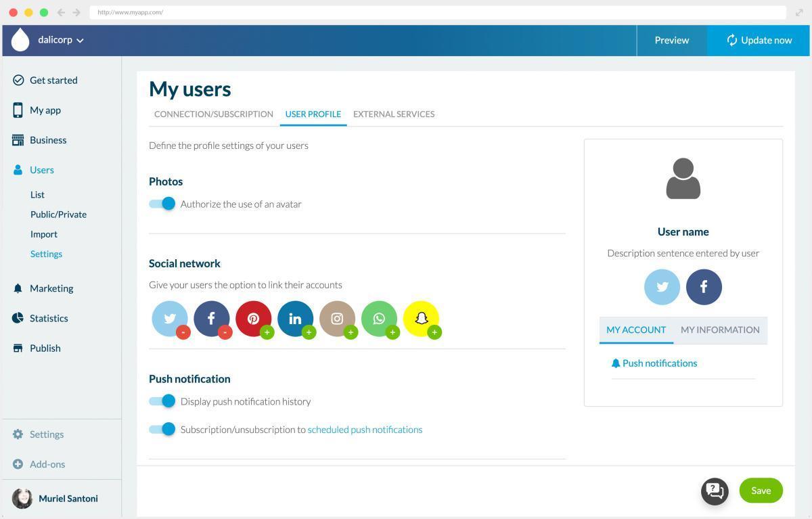
Task: Toggle push notification history display
Action: (x=162, y=401)
